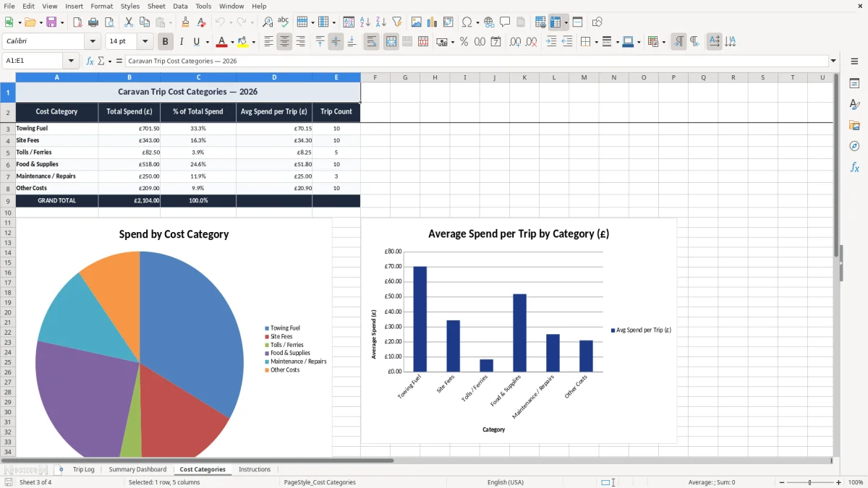The height and width of the screenshot is (488, 868).
Task: Click zoom out minus button
Action: click(782, 482)
